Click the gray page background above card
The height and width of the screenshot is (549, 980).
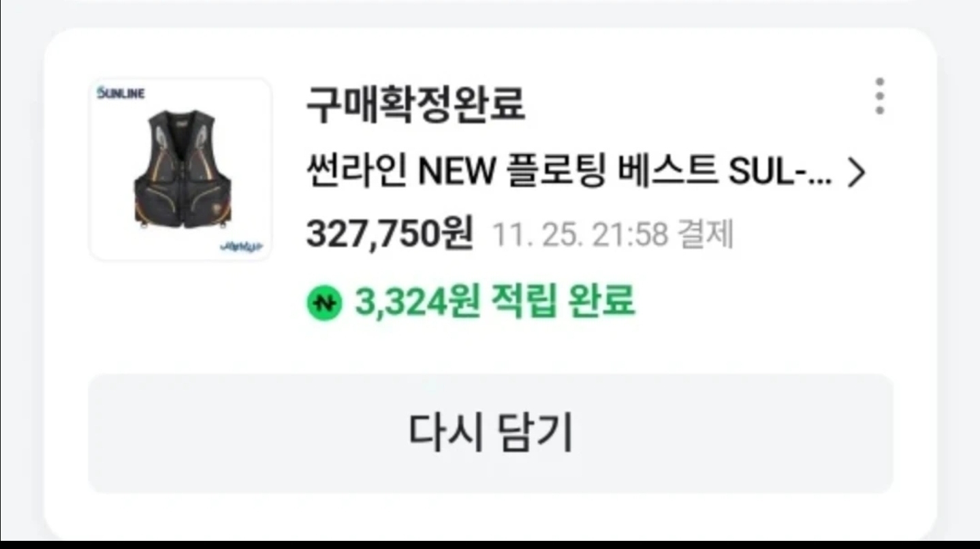pyautogui.click(x=490, y=14)
